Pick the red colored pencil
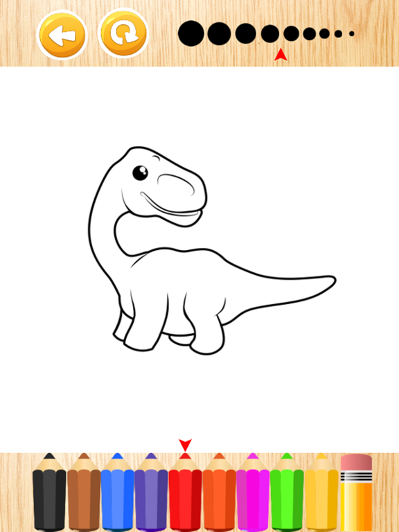The height and width of the screenshot is (532, 399). click(185, 493)
